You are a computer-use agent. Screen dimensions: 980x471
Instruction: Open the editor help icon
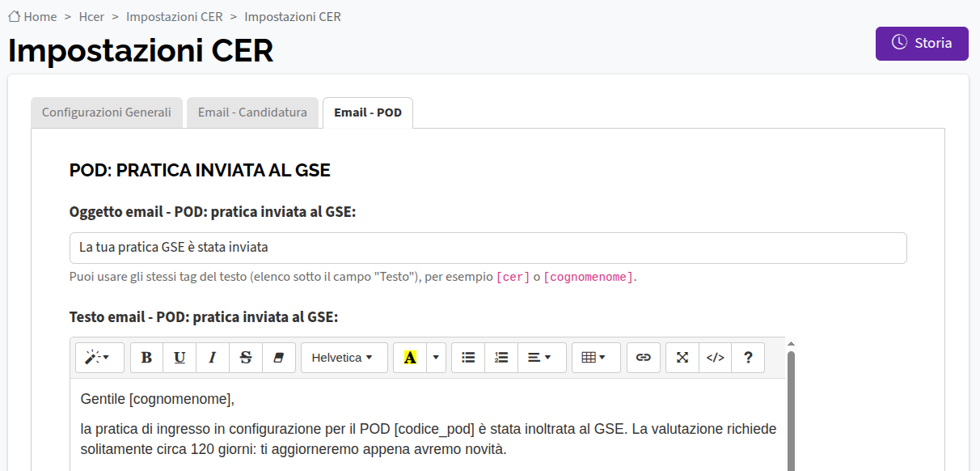click(x=748, y=357)
